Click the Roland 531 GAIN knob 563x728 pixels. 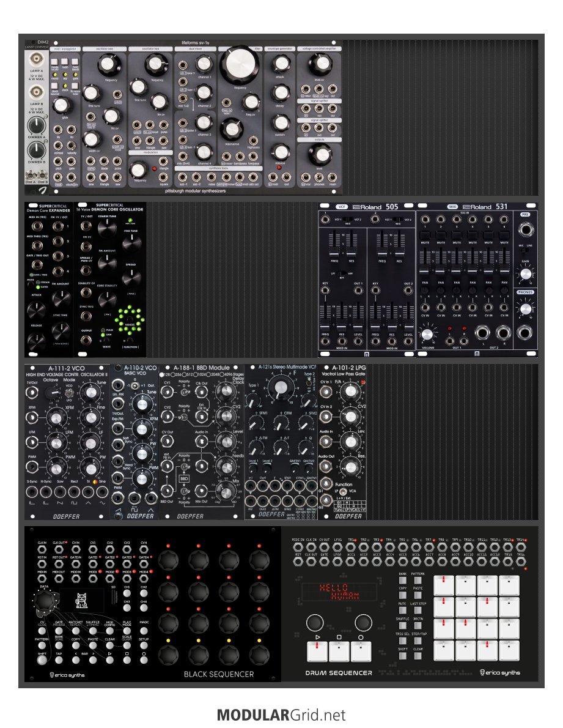tap(525, 274)
